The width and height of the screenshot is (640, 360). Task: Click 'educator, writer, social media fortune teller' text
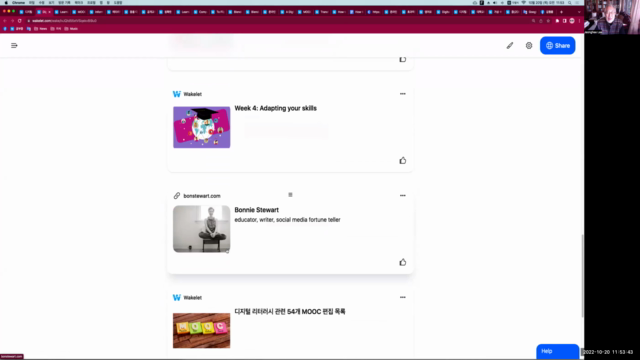(287, 220)
